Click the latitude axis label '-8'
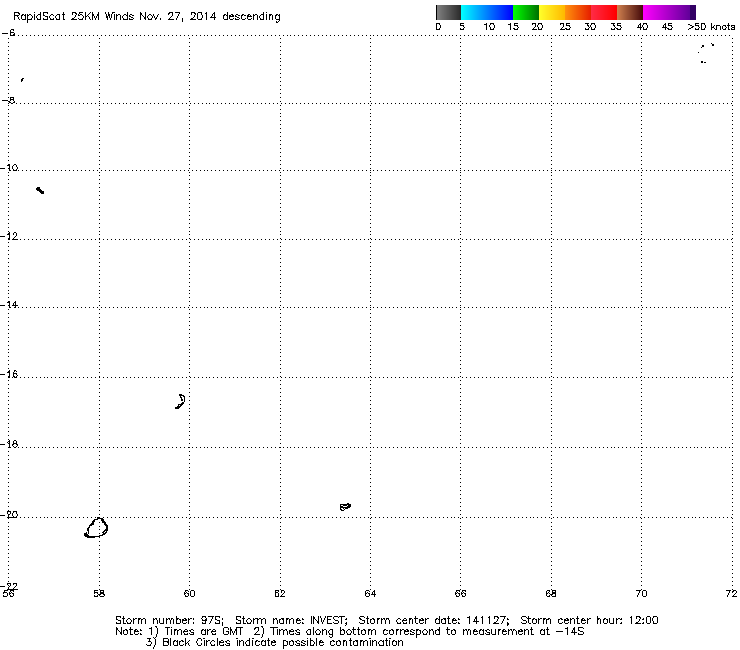740x650 pixels. (8, 101)
